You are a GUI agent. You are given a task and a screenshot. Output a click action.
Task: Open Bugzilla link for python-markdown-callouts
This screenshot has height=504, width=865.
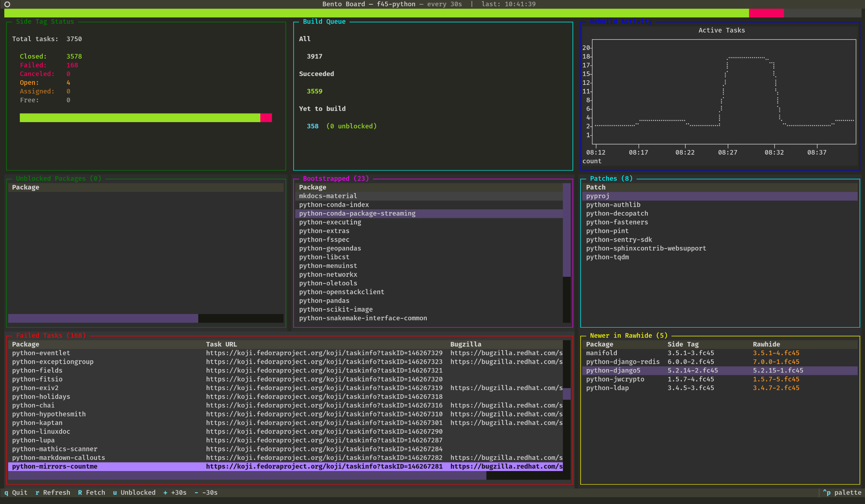click(x=507, y=458)
